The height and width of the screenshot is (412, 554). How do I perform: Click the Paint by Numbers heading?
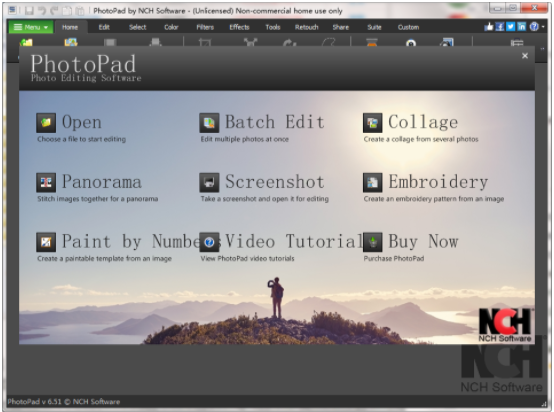tap(131, 242)
